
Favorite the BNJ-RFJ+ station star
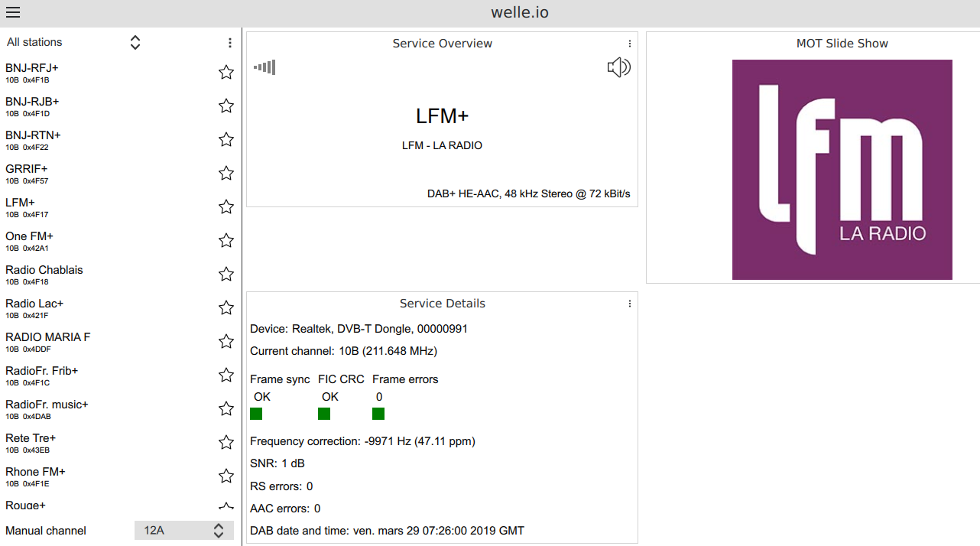[x=226, y=73]
